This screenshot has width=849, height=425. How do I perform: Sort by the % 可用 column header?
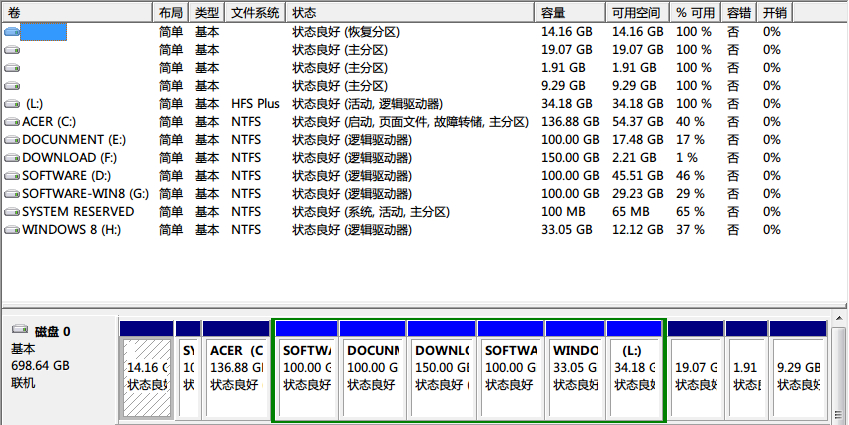tap(695, 12)
